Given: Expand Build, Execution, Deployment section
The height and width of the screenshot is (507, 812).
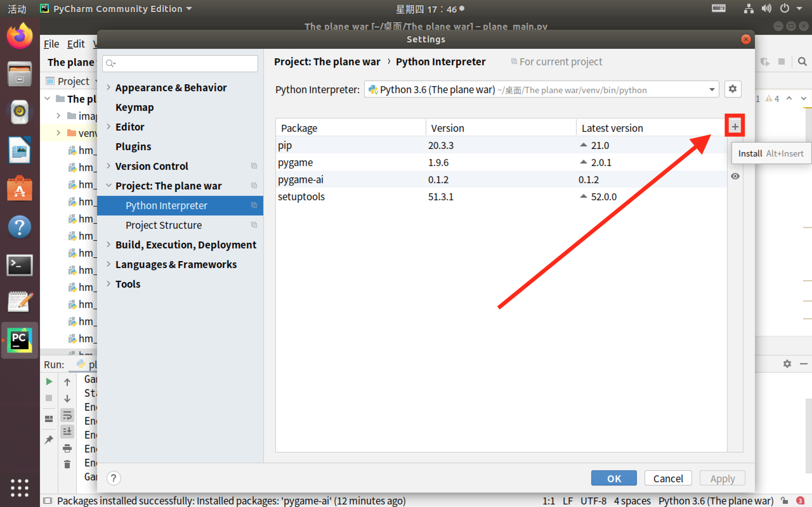Looking at the screenshot, I should (x=108, y=245).
